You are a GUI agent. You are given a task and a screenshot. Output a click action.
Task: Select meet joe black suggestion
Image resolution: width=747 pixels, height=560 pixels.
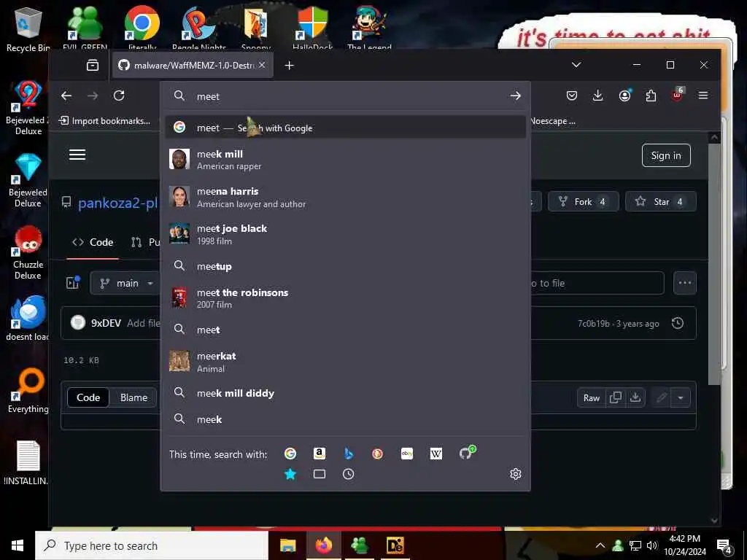click(345, 234)
